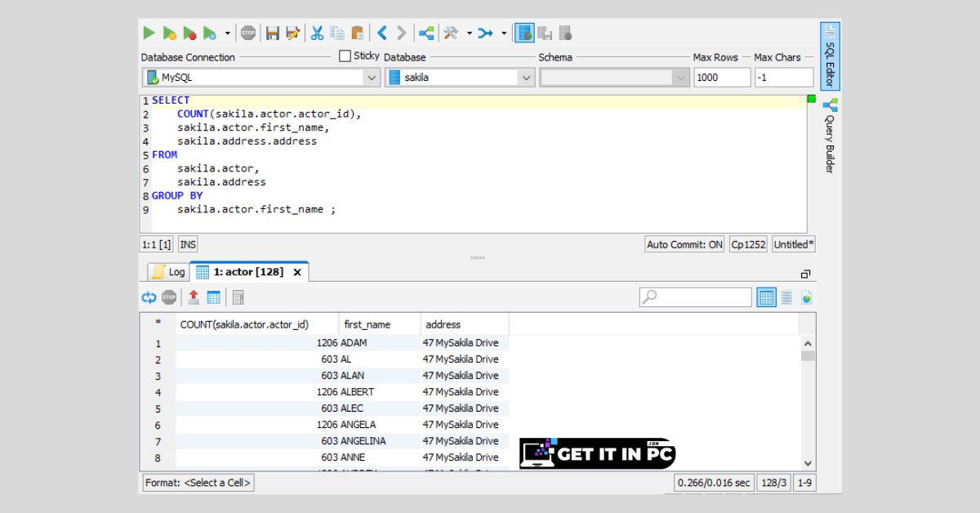Select the ADAM cell in first row
Screen dimensions: 980x513
(x=380, y=343)
